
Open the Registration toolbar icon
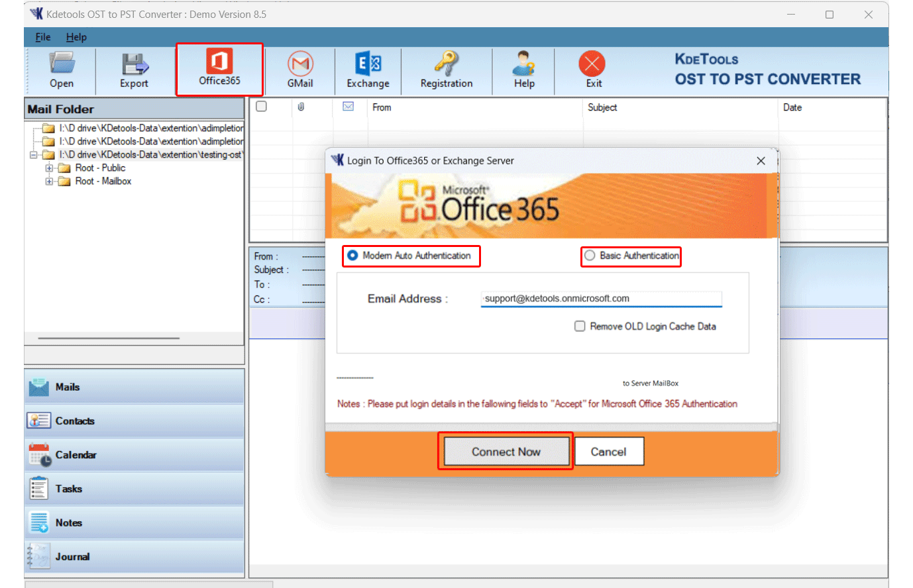(447, 69)
